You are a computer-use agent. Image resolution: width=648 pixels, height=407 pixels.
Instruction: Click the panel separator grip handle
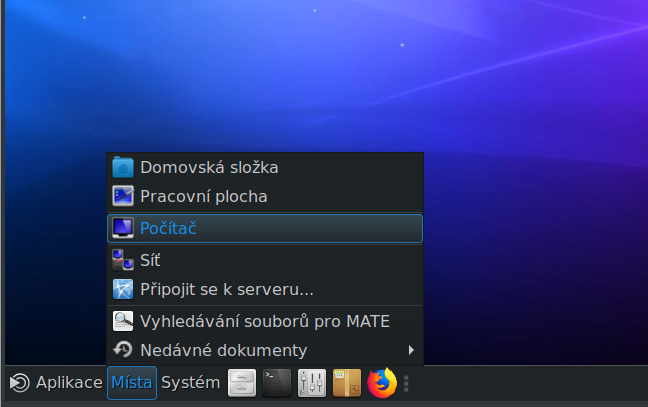pos(406,383)
